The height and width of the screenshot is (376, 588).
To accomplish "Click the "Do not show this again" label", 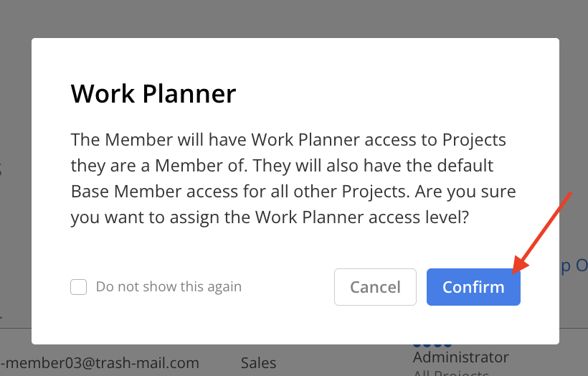I will pyautogui.click(x=169, y=287).
